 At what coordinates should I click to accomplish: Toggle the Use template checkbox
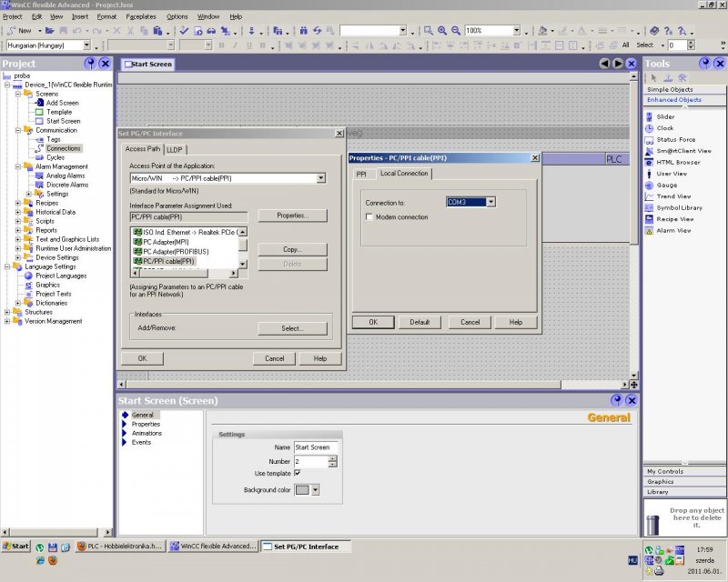click(x=298, y=474)
